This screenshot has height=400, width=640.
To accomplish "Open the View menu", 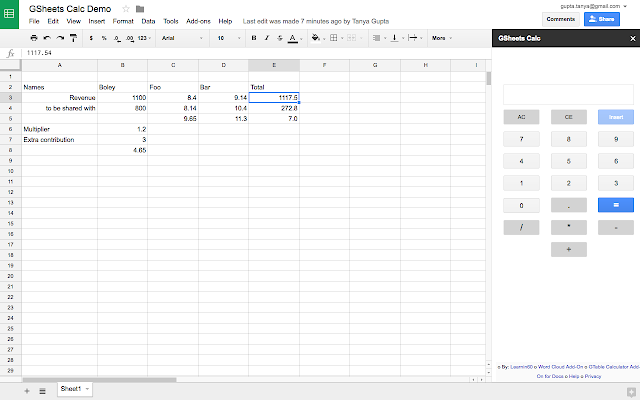I will (73, 21).
